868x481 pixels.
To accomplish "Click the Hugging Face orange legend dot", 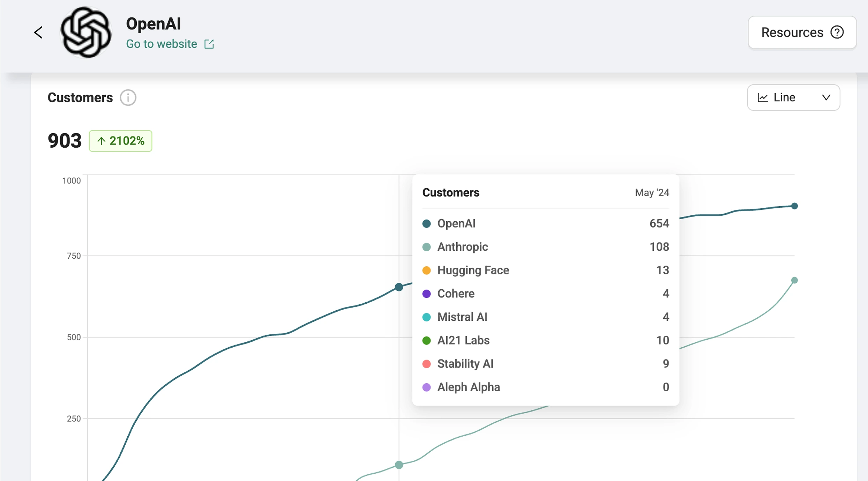I will [426, 271].
